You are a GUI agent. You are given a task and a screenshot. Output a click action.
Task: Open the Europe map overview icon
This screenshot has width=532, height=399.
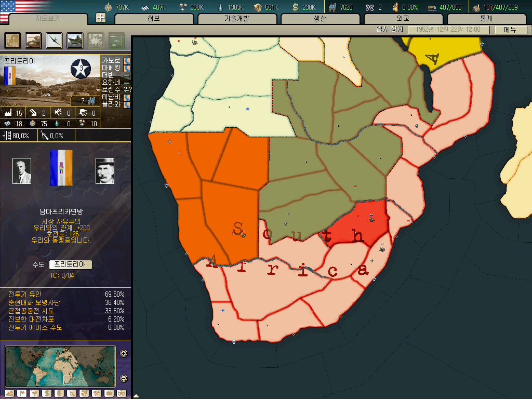12,41
